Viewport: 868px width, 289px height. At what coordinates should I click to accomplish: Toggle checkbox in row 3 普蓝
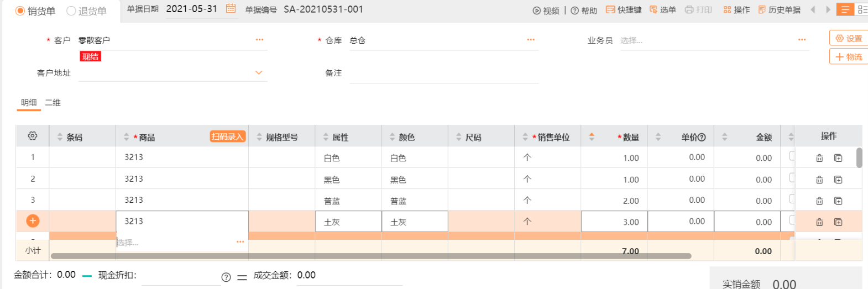[792, 199]
